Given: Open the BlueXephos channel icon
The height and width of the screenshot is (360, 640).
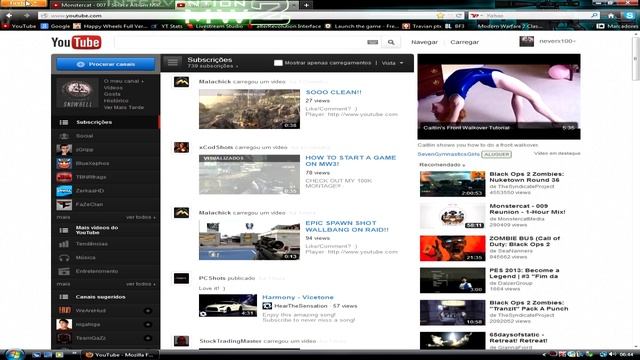Looking at the screenshot, I should 64,163.
